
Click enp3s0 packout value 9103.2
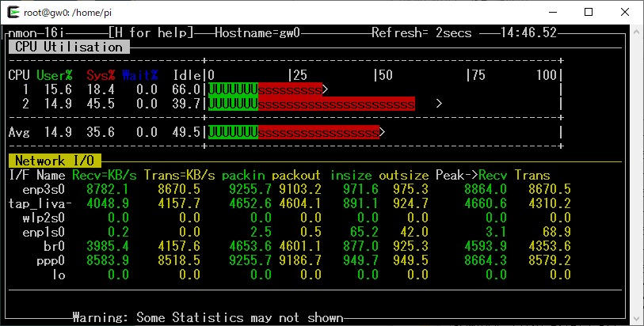(x=300, y=189)
